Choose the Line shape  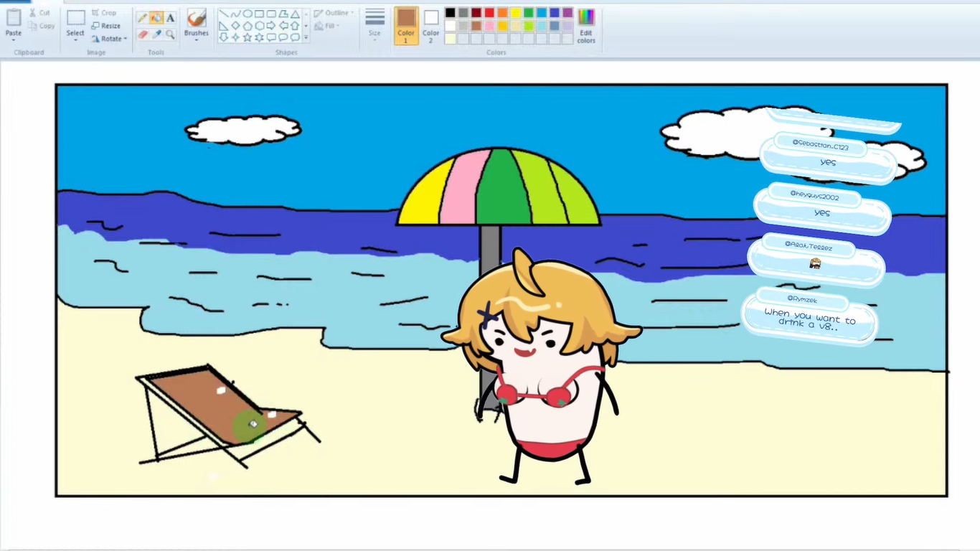[x=224, y=14]
